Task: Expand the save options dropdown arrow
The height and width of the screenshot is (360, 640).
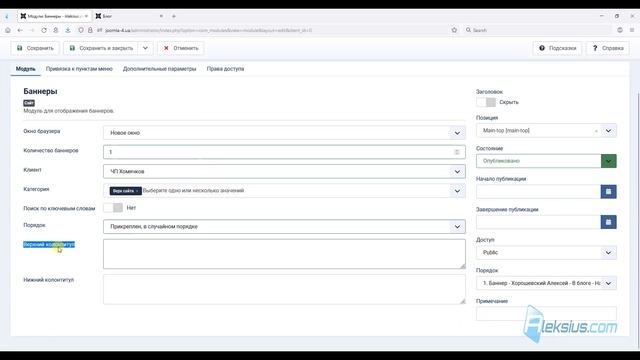Action: tap(145, 48)
